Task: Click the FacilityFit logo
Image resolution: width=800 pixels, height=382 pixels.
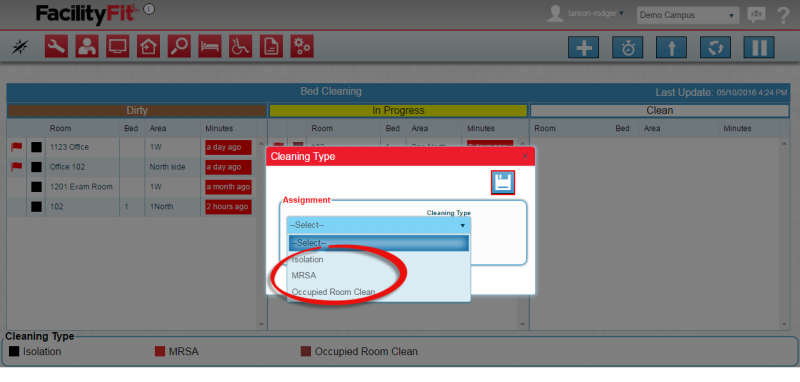Action: [x=87, y=14]
